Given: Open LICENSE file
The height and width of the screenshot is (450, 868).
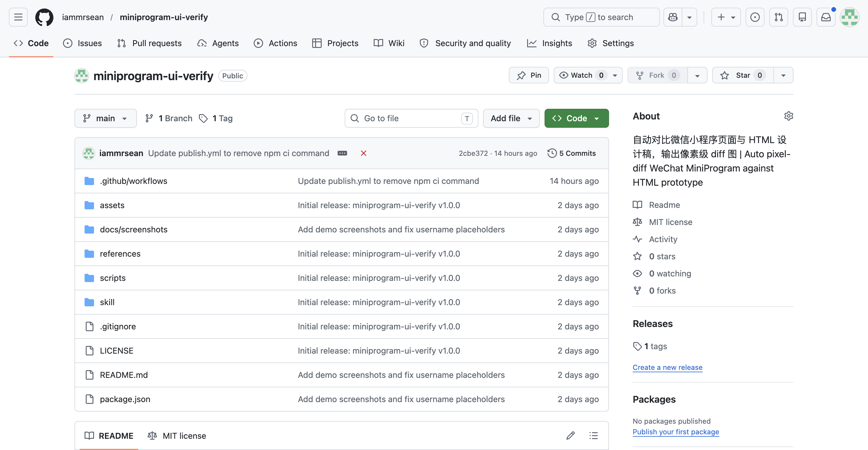Looking at the screenshot, I should point(116,351).
